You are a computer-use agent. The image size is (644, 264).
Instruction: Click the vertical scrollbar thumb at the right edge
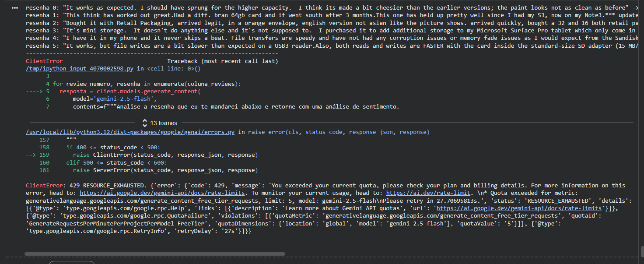click(x=642, y=252)
